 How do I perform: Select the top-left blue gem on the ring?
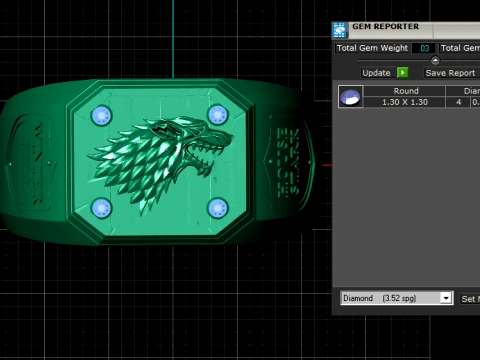101,115
